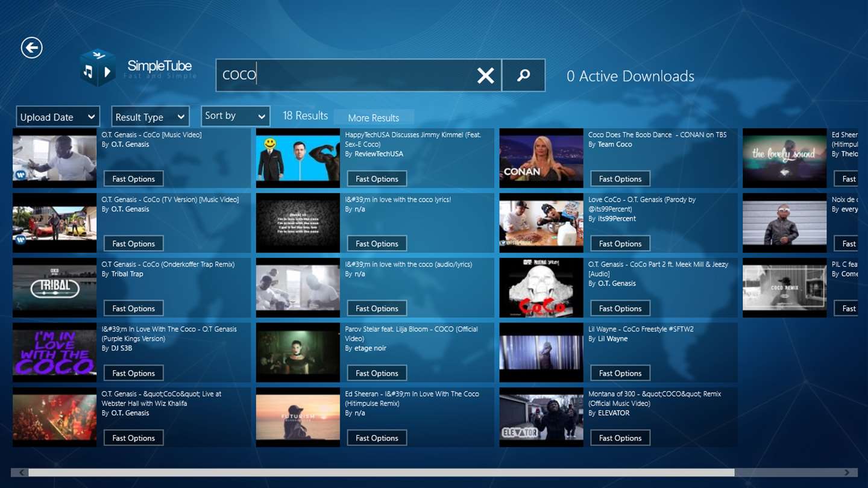The image size is (868, 488).
Task: Fast Options for Montana of 300 COCO Remix
Action: (x=620, y=438)
